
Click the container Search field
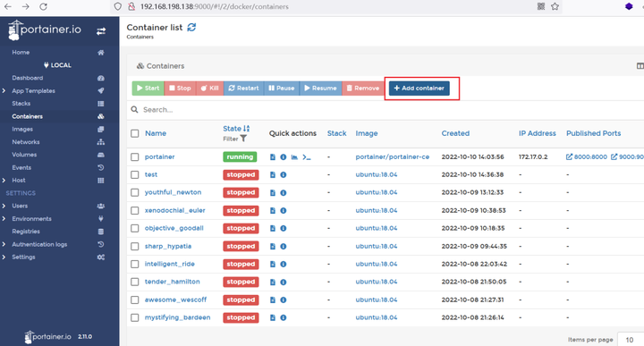click(x=386, y=110)
